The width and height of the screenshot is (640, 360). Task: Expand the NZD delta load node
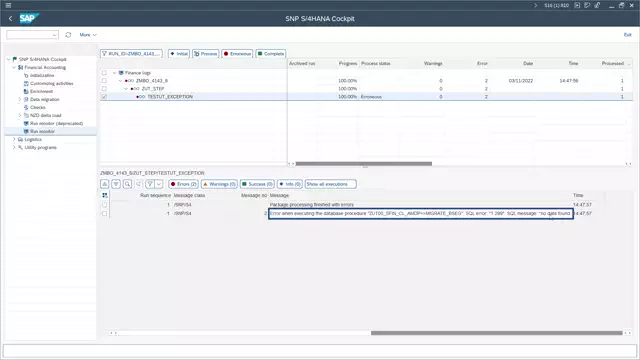(x=20, y=116)
